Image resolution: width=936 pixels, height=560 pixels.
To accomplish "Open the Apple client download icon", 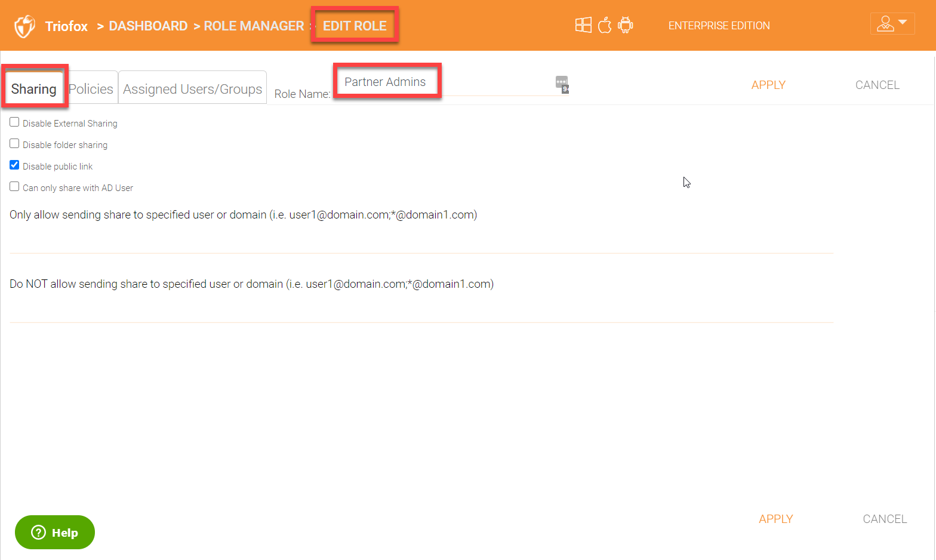I will 605,25.
